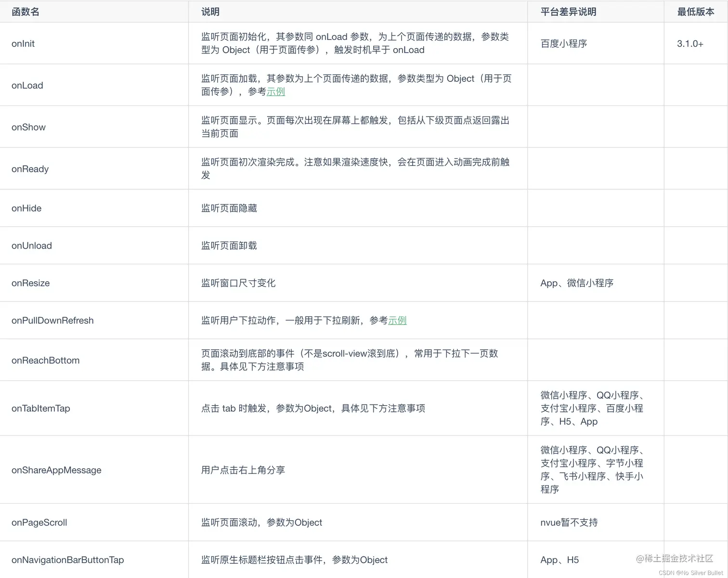728x578 pixels.
Task: Select the onHide function name cell
Action: point(26,208)
